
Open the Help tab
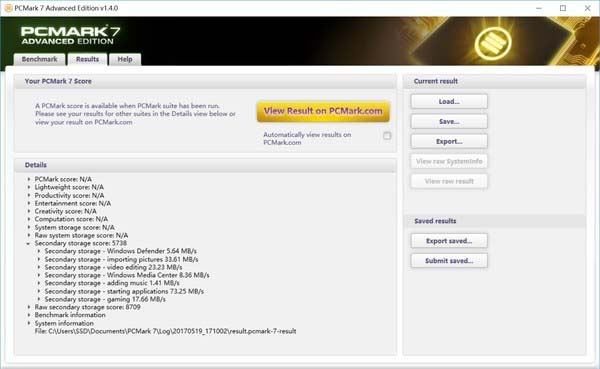125,59
